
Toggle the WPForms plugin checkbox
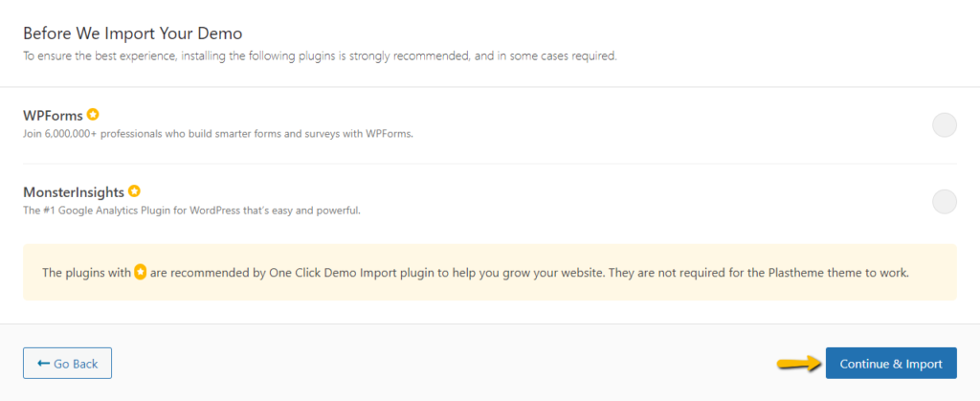tap(945, 125)
